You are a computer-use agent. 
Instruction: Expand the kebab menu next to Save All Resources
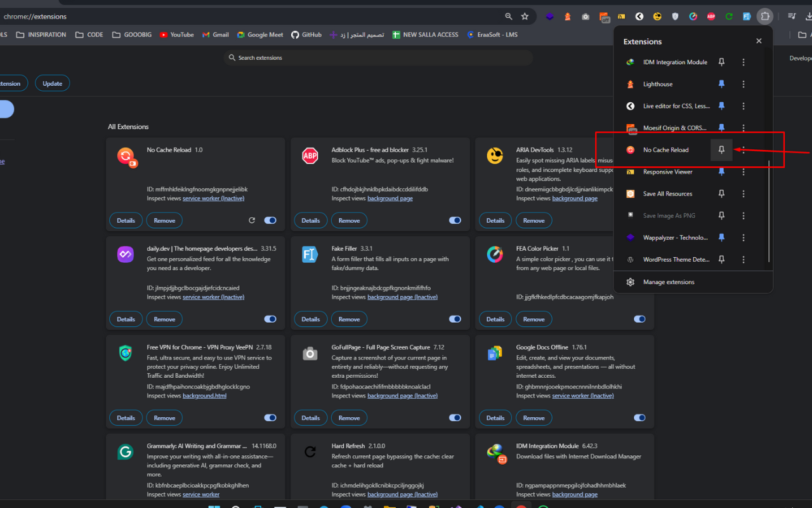[x=743, y=193]
